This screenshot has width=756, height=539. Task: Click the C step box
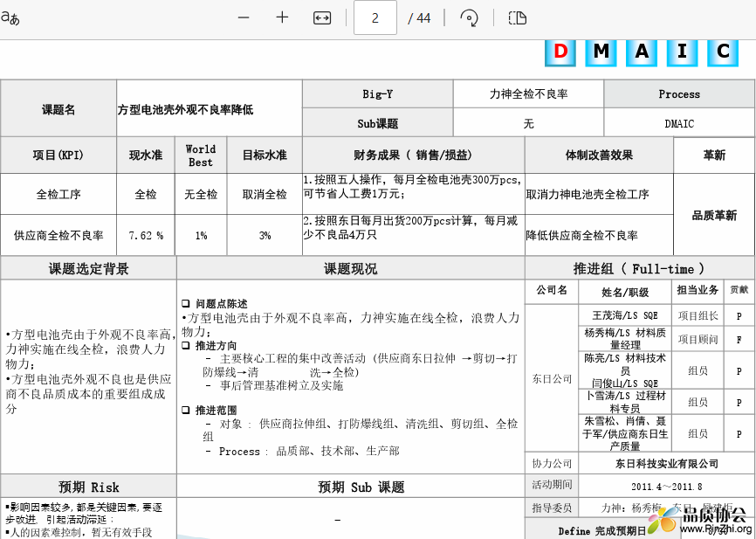click(723, 52)
